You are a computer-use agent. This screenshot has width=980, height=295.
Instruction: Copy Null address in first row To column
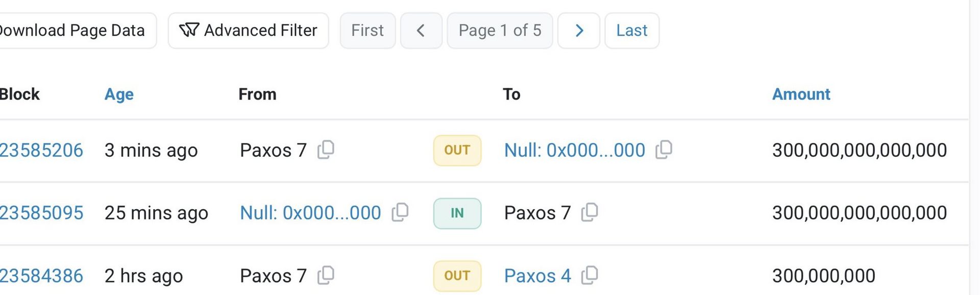click(x=664, y=150)
